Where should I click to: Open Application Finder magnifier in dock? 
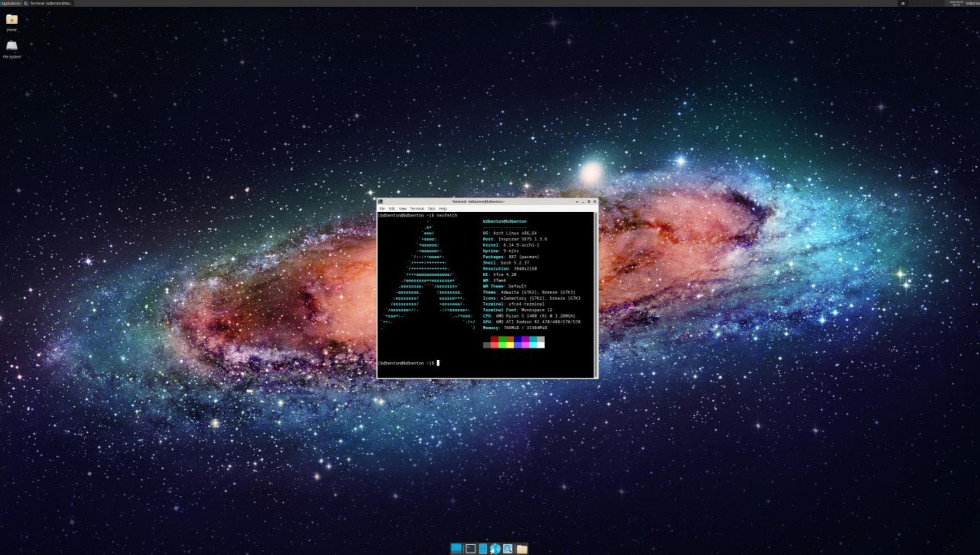(x=508, y=548)
